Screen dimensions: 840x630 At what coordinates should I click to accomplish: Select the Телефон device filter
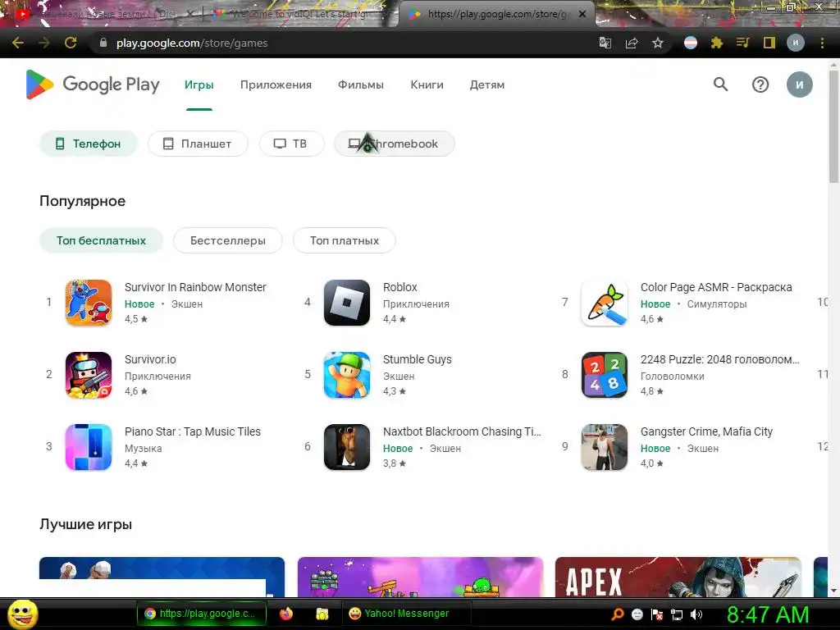tap(89, 144)
